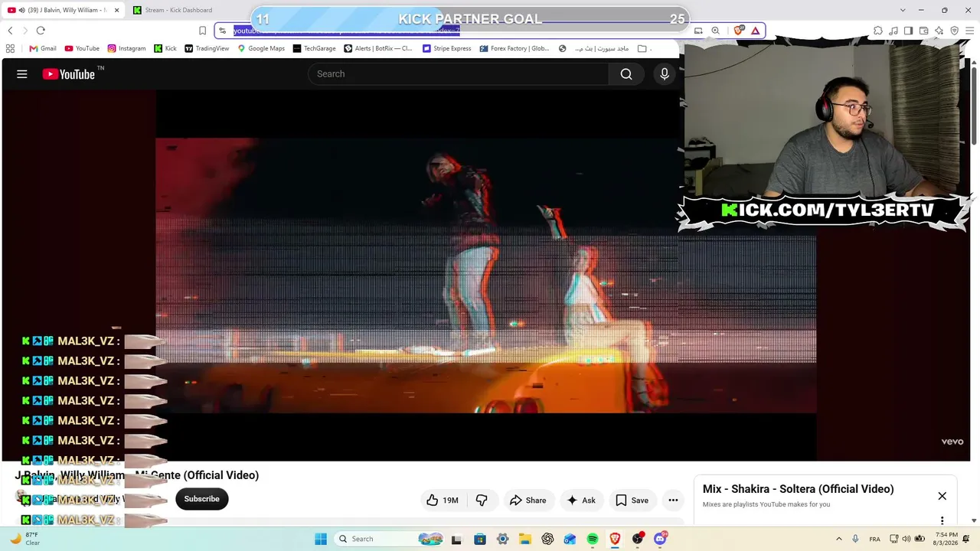Open more actions with the three-dot button

(673, 500)
